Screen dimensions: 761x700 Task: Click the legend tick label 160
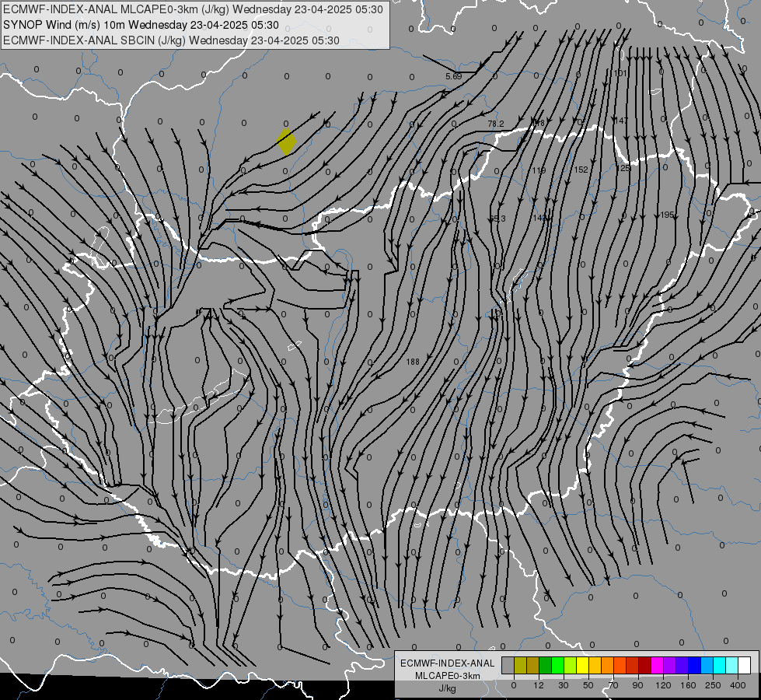[688, 685]
